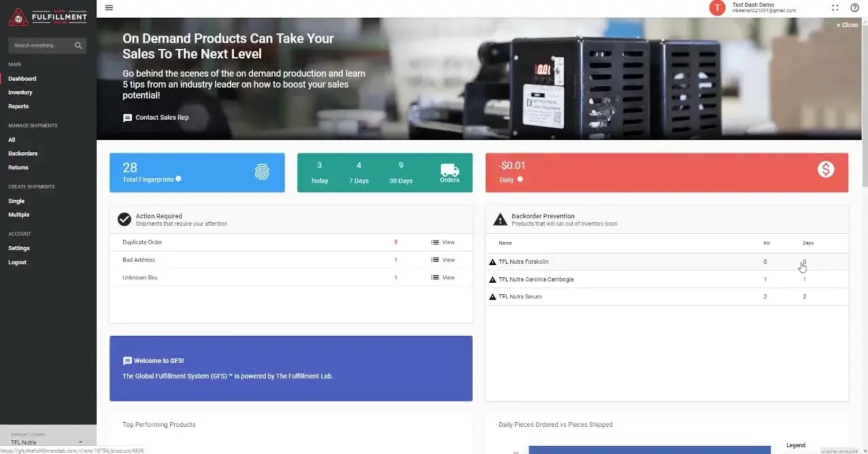Click the warning triangle next to TFL Nutra Forskolin
This screenshot has height=454, width=868.
[493, 261]
